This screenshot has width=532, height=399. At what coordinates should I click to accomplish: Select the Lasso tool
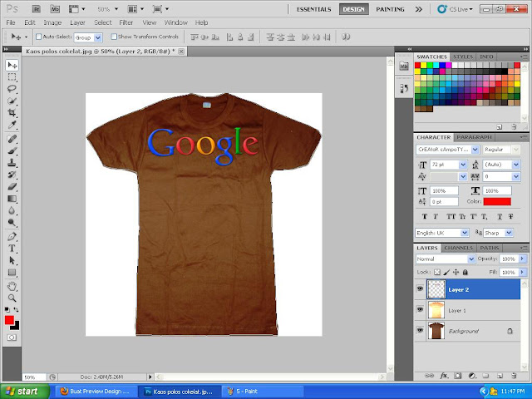[x=12, y=89]
